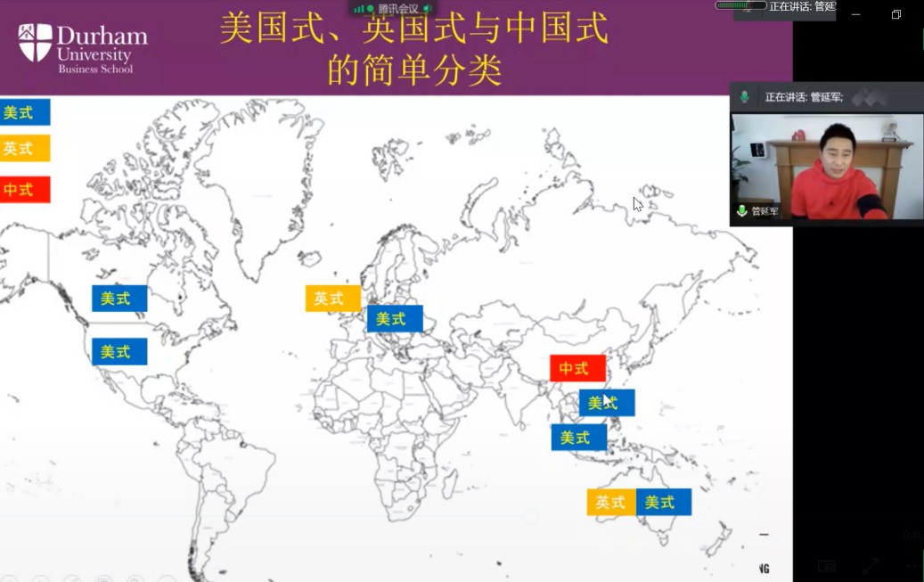Minimize the meeting window
The image size is (924, 582).
[855, 14]
